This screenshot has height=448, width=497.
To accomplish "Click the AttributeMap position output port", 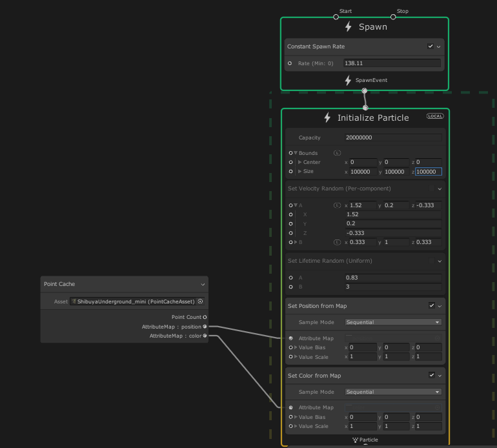I will [205, 327].
